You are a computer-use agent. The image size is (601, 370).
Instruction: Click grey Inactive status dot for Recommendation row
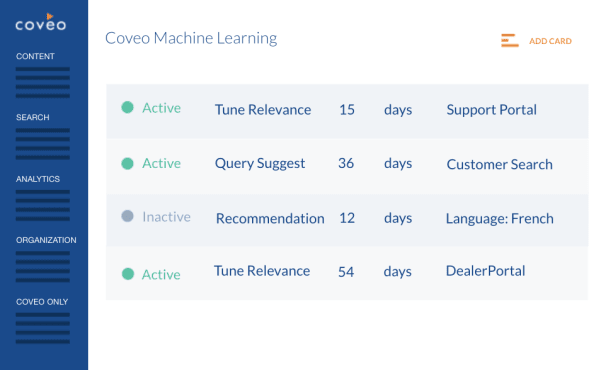(x=127, y=216)
